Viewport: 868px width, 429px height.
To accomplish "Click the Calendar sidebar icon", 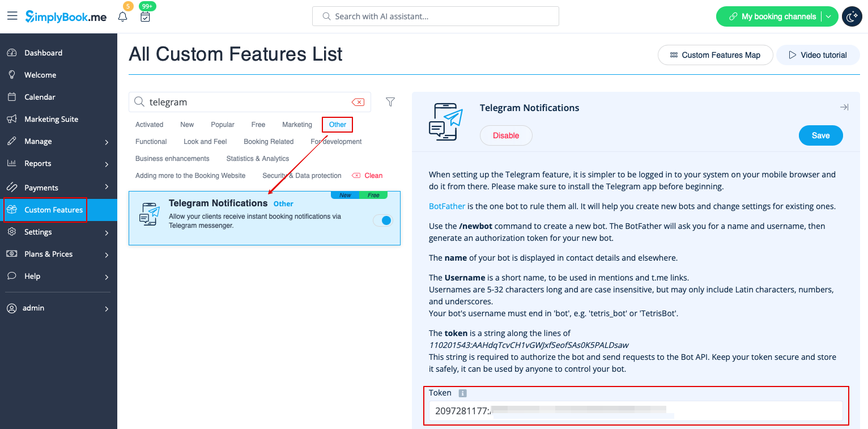I will tap(11, 97).
